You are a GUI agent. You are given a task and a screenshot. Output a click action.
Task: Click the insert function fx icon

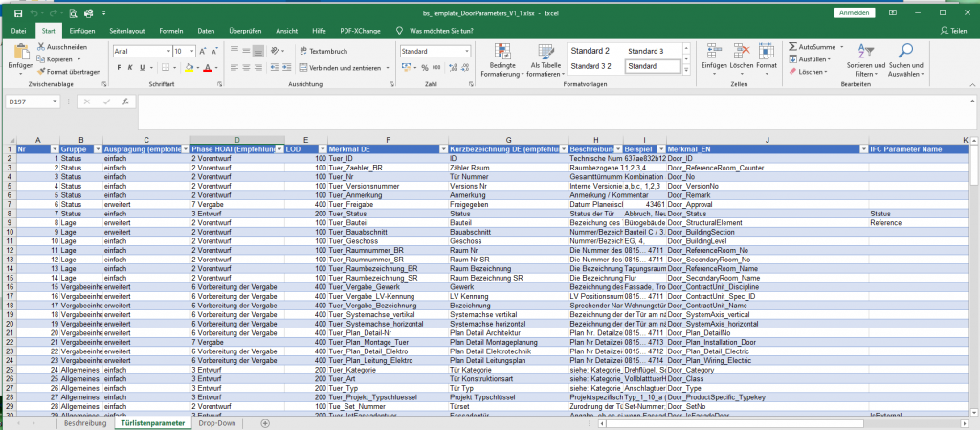point(127,100)
